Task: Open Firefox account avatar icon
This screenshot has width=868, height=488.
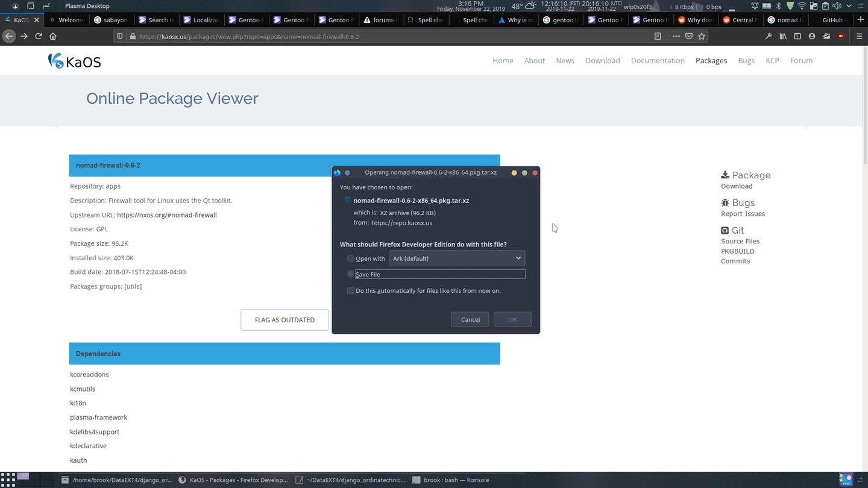Action: [812, 36]
